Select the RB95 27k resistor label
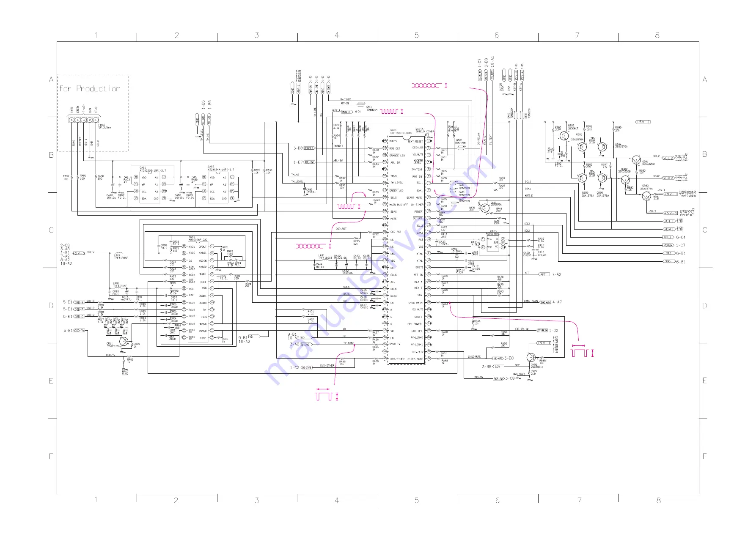 [x=618, y=129]
